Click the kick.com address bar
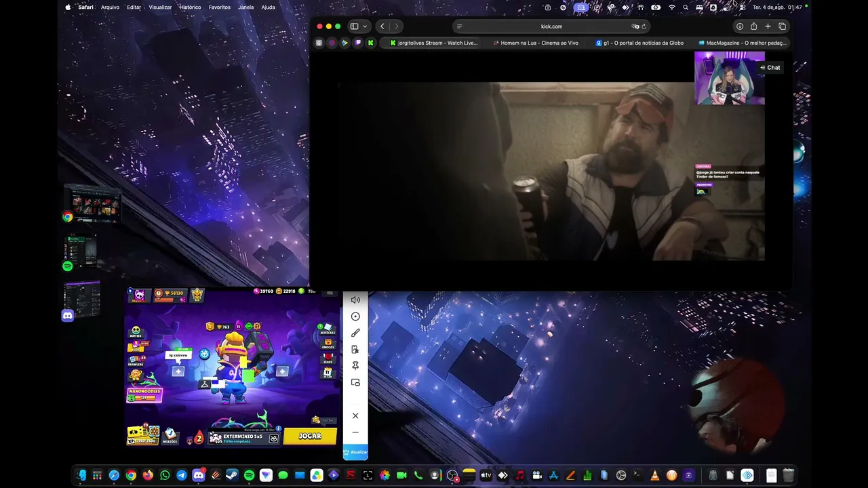 point(551,26)
